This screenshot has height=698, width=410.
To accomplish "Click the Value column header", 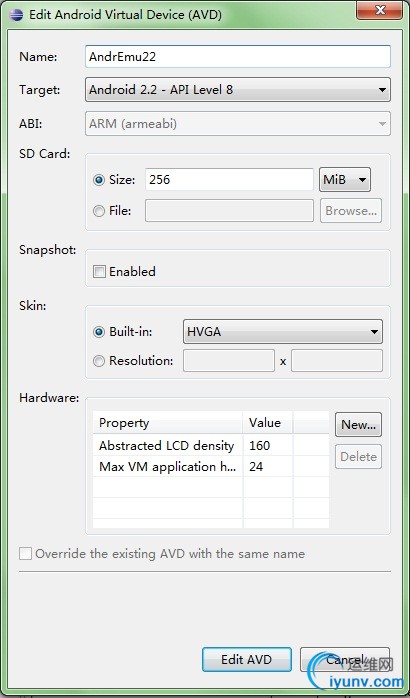I will [268, 422].
